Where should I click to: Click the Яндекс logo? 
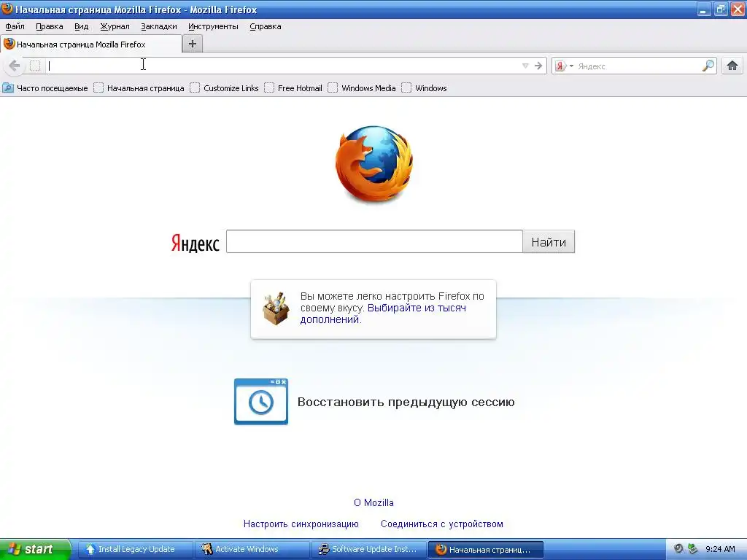coord(195,243)
